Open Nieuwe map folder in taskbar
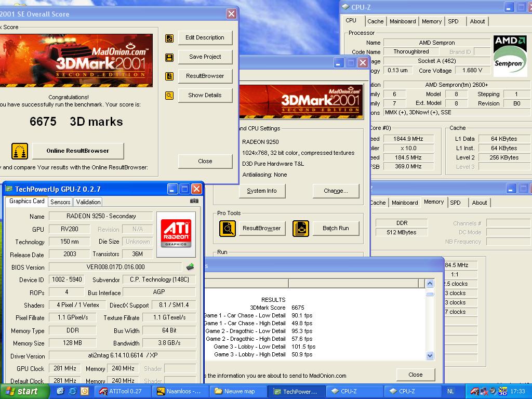 pyautogui.click(x=237, y=391)
